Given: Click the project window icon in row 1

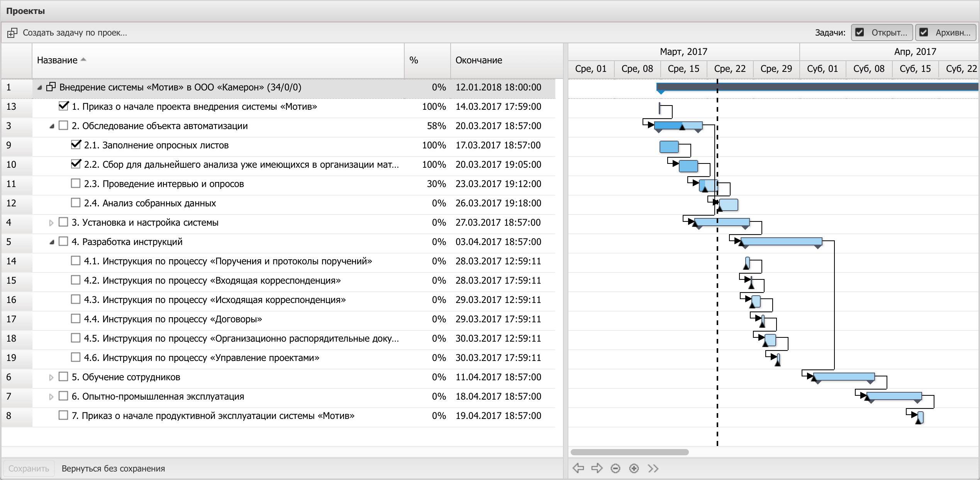Looking at the screenshot, I should (51, 87).
